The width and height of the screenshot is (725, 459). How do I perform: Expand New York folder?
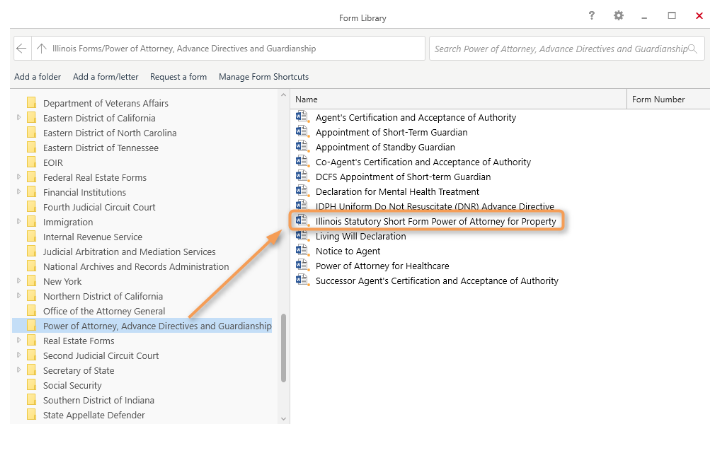coord(18,281)
